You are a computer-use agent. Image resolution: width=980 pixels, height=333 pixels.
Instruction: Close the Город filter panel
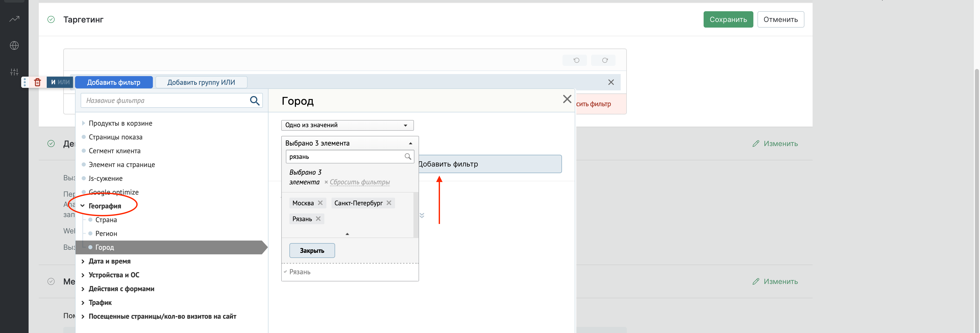pos(567,99)
